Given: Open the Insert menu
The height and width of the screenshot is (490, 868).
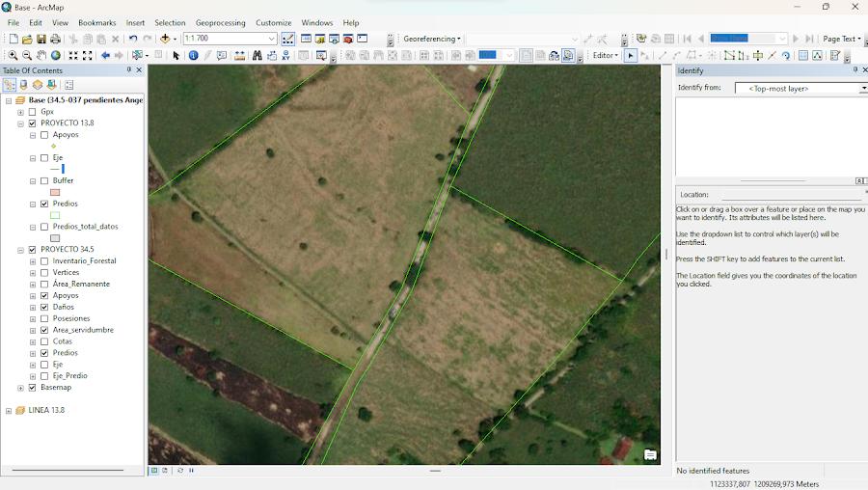Looking at the screenshot, I should [135, 23].
